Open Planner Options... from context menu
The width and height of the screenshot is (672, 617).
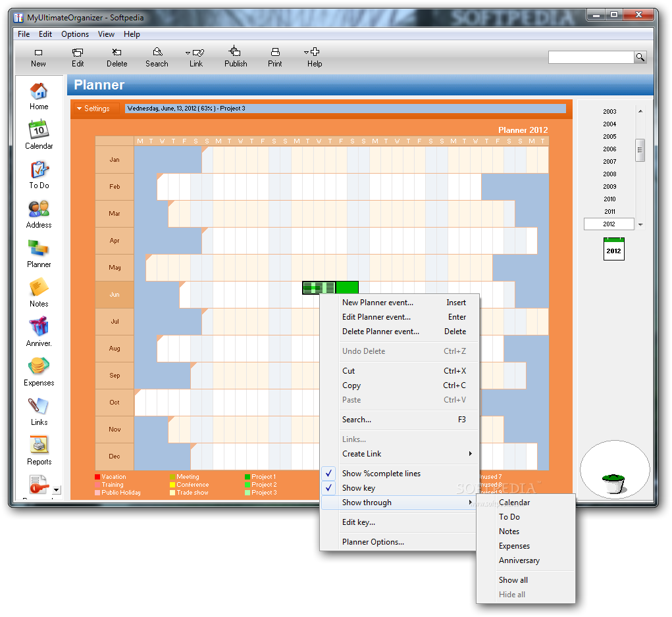click(399, 542)
